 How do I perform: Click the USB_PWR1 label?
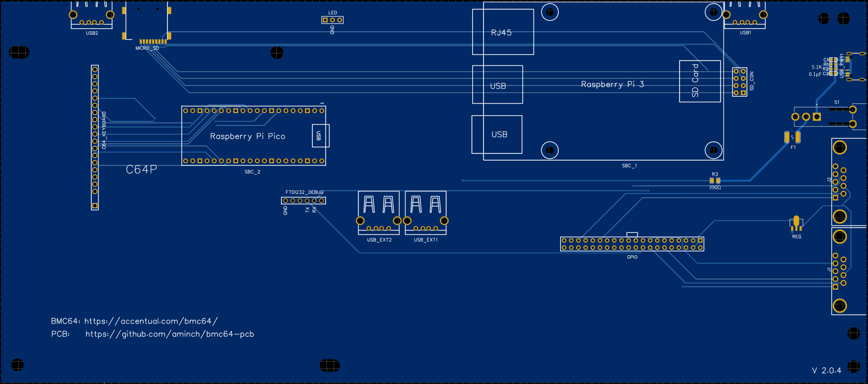pyautogui.click(x=841, y=66)
